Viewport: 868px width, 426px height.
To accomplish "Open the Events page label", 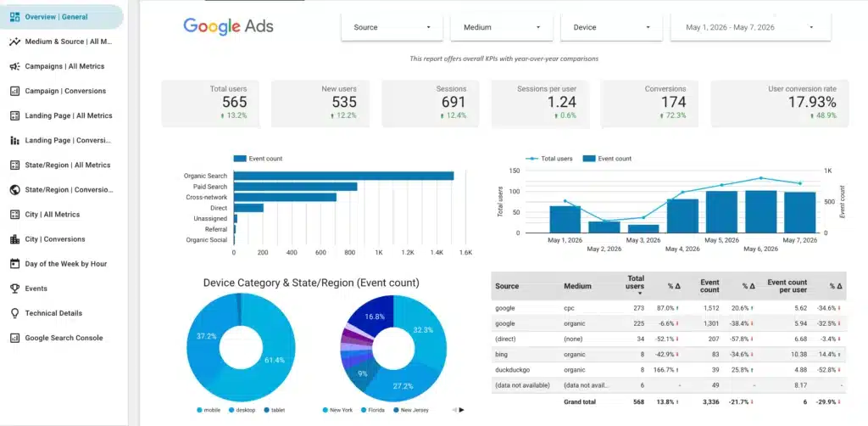I will click(36, 289).
